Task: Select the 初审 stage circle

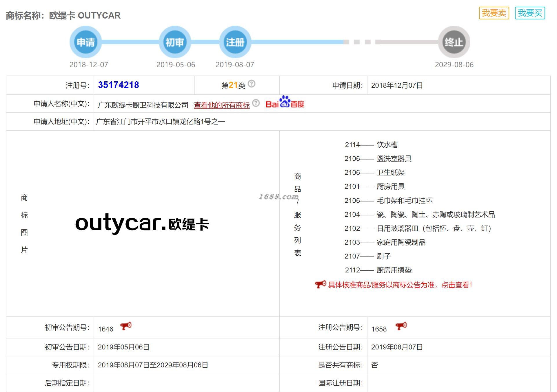Action: (175, 42)
